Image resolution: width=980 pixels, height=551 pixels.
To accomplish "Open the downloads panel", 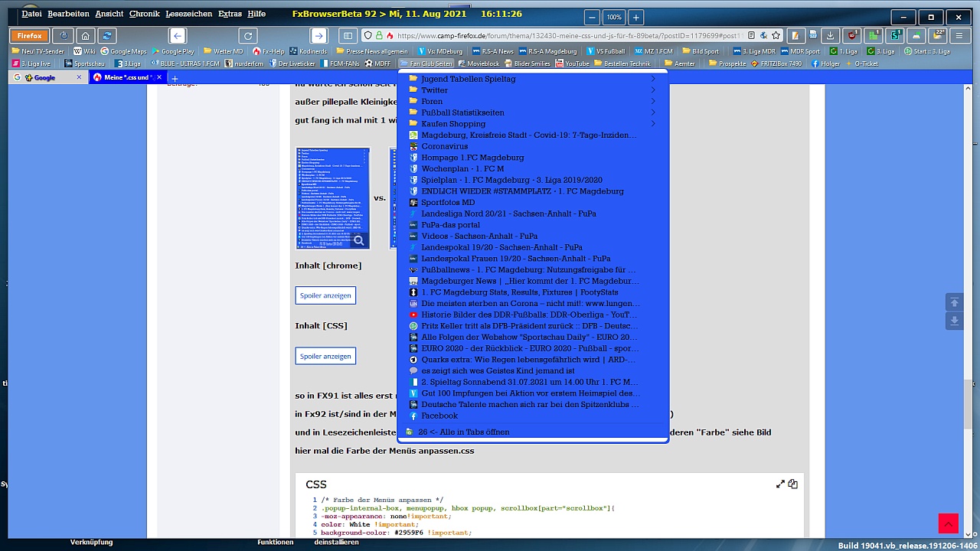I will tap(831, 36).
